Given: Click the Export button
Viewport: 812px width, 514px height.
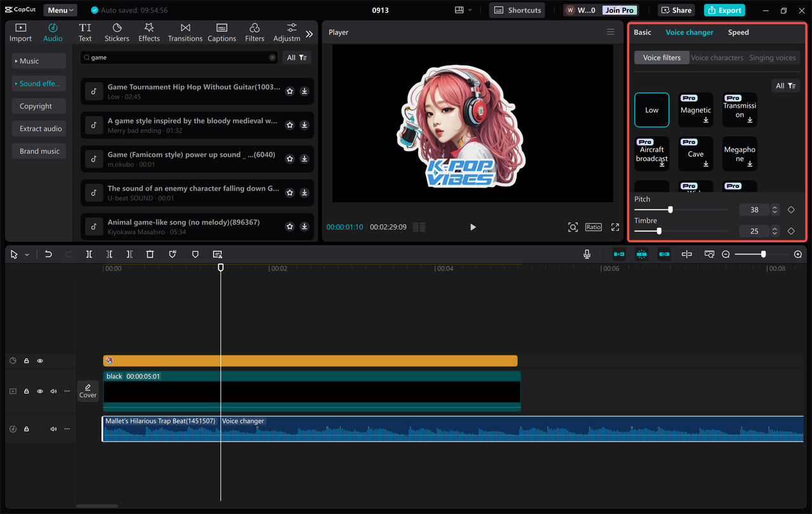Looking at the screenshot, I should coord(724,10).
